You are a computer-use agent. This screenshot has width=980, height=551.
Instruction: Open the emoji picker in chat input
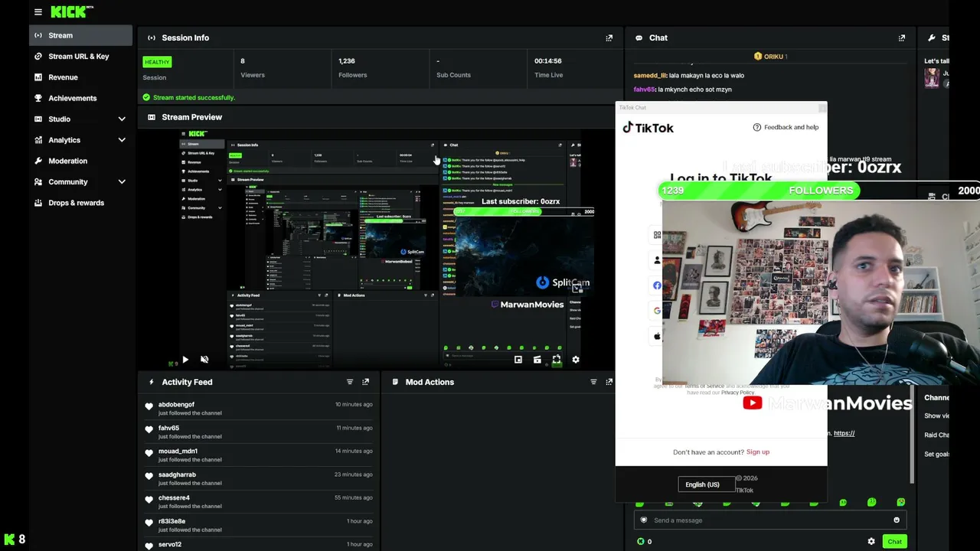click(x=897, y=520)
